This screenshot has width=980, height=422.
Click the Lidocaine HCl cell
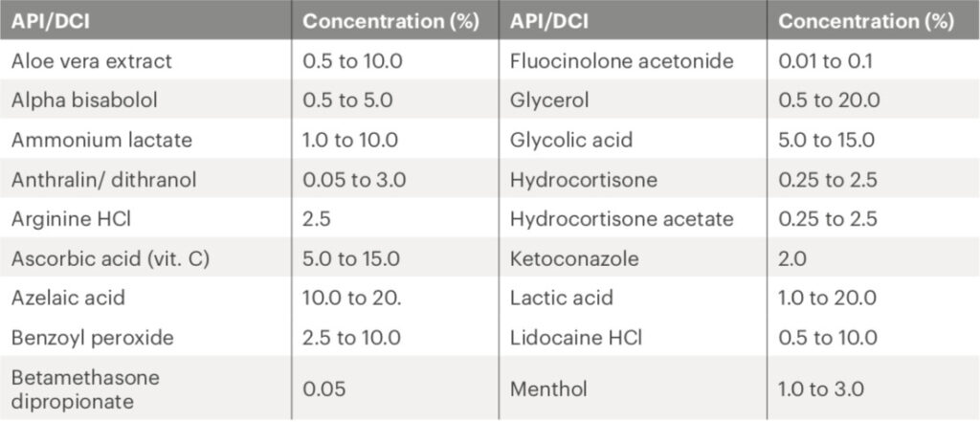576,337
